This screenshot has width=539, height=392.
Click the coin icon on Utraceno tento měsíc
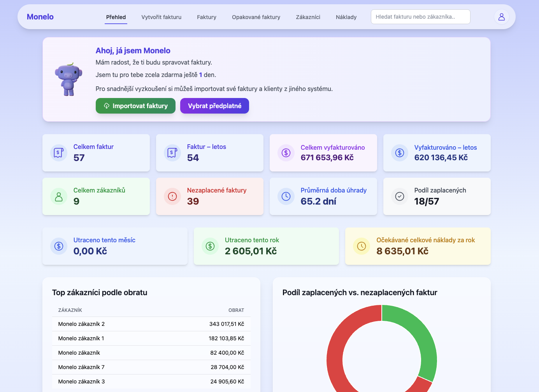(x=59, y=246)
